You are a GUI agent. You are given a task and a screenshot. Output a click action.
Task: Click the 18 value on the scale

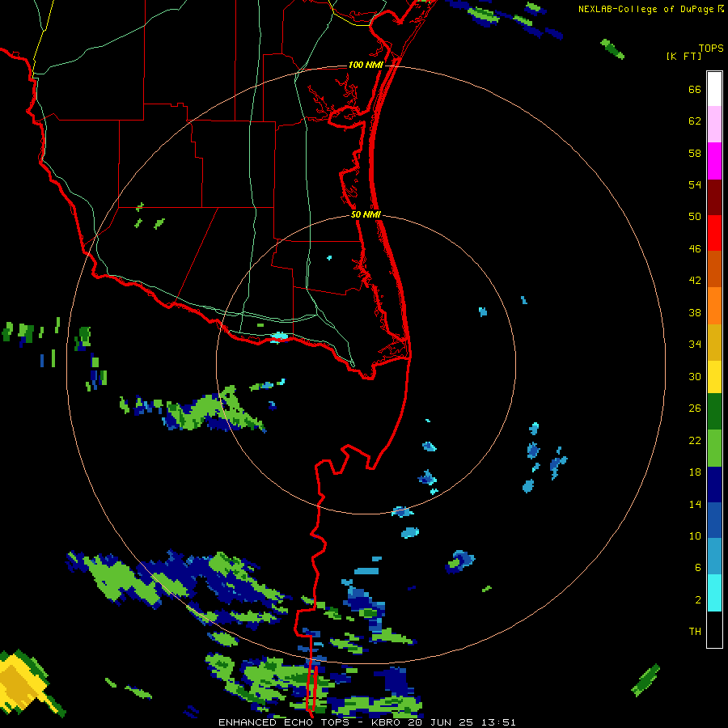point(695,472)
